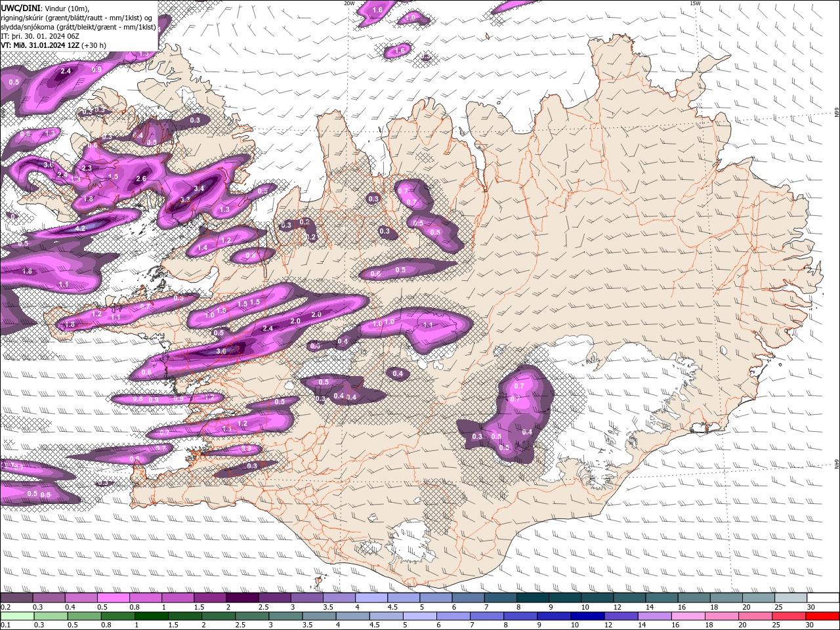Click the '2.6' precipitation value on the map
Image resolution: width=840 pixels, height=630 pixels.
pyautogui.click(x=141, y=178)
